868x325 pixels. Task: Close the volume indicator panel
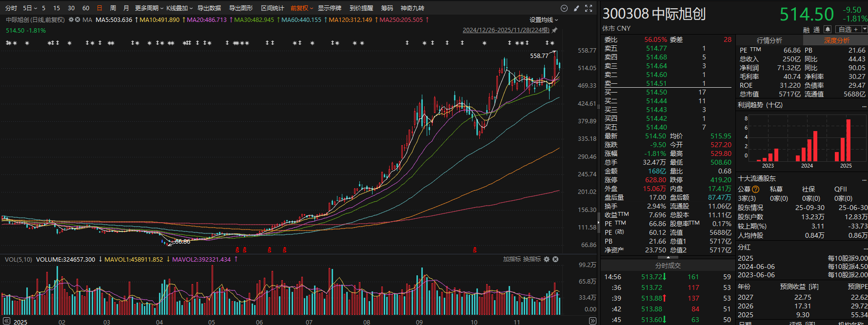coord(555,259)
